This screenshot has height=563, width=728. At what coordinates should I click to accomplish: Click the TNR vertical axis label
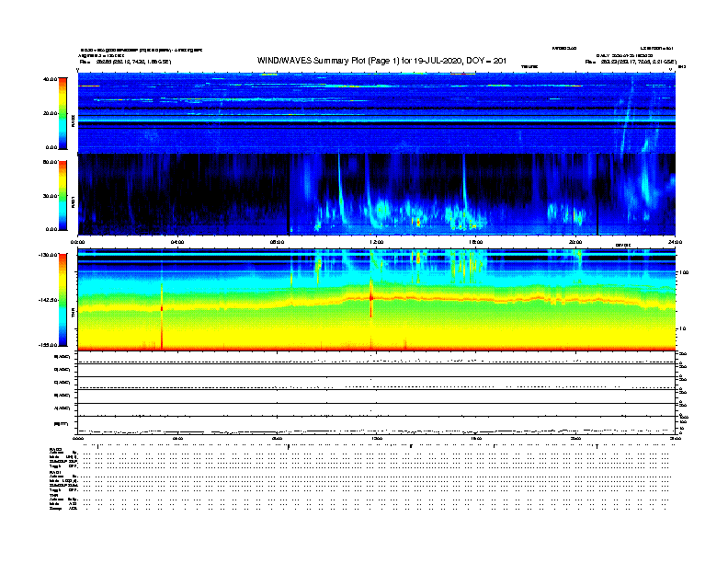click(x=73, y=315)
